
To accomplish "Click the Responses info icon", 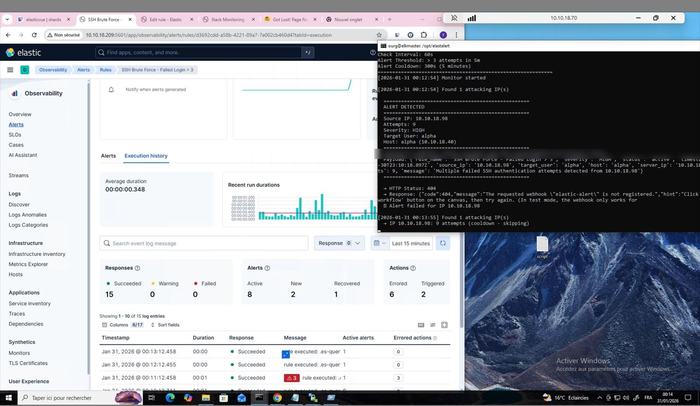I will pos(138,268).
